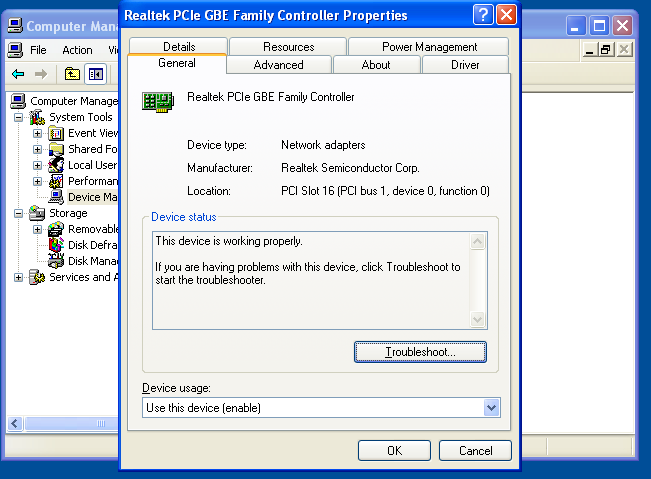Select the General tab
The width and height of the screenshot is (651, 479).
coord(177,63)
